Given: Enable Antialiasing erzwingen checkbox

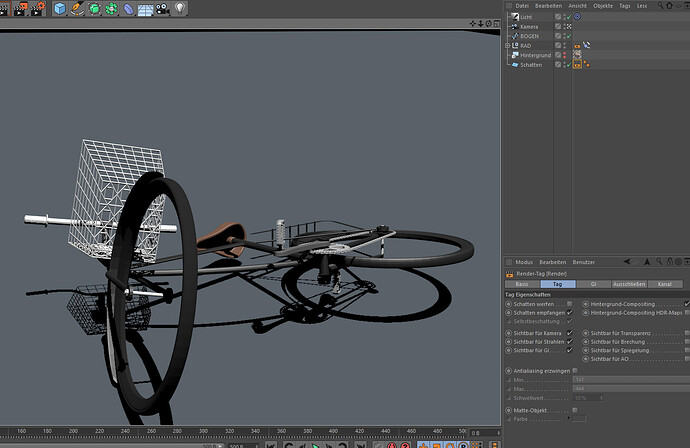Looking at the screenshot, I should tap(575, 371).
